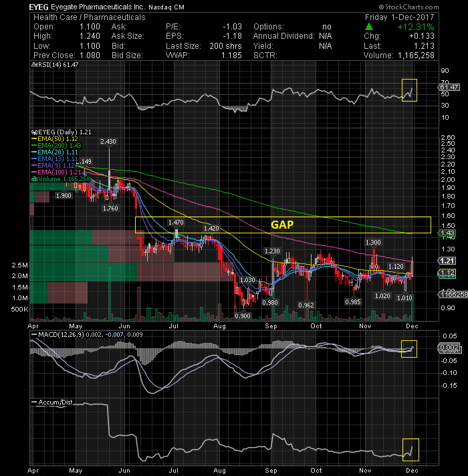Click the EMA(50) 1.12 legend entry
468x476 pixels.
click(x=55, y=139)
